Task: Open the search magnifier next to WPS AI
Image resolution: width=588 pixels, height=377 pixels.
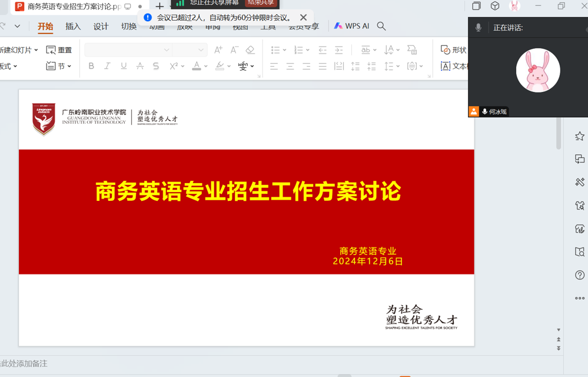Action: click(x=381, y=26)
